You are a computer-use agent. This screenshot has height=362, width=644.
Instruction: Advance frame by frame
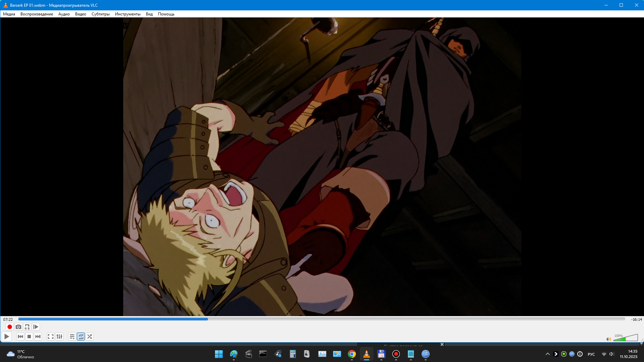pyautogui.click(x=36, y=327)
